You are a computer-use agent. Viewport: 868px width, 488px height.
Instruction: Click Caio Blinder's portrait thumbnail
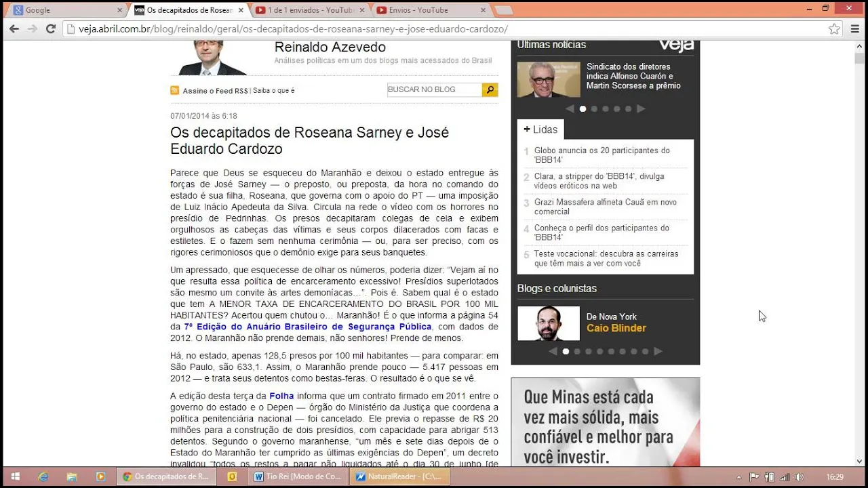pyautogui.click(x=549, y=323)
